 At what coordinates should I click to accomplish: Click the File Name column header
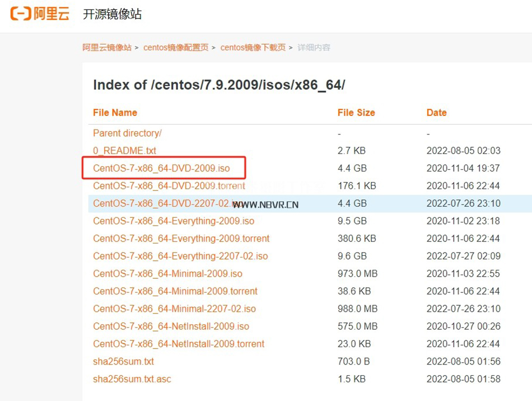(115, 113)
